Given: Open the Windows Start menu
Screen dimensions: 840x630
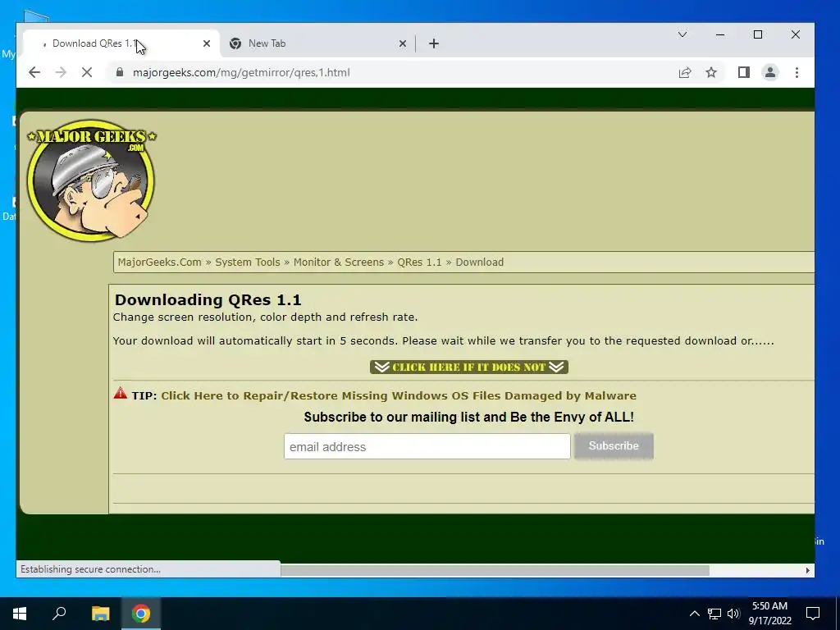Looking at the screenshot, I should 20,614.
